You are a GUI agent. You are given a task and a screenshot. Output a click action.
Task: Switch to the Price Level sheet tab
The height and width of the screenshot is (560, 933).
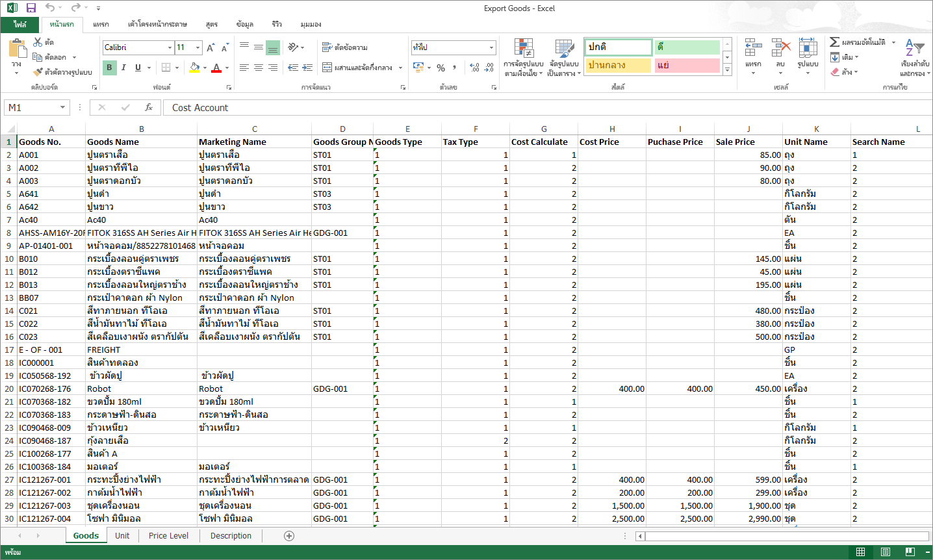point(168,536)
